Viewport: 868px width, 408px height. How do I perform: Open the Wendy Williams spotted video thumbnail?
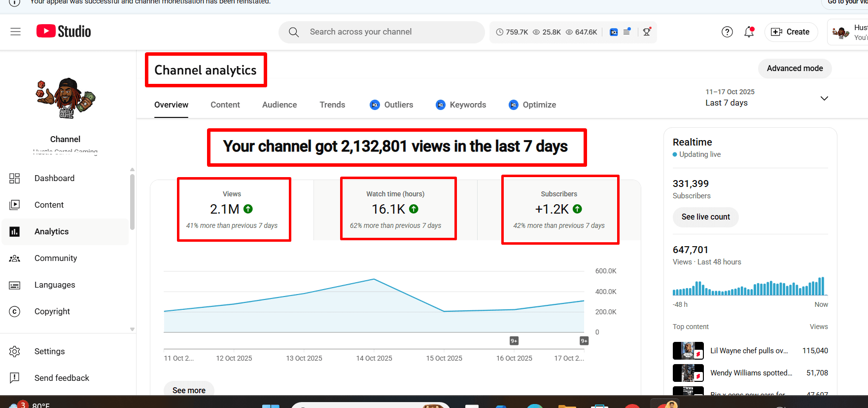[x=688, y=373]
